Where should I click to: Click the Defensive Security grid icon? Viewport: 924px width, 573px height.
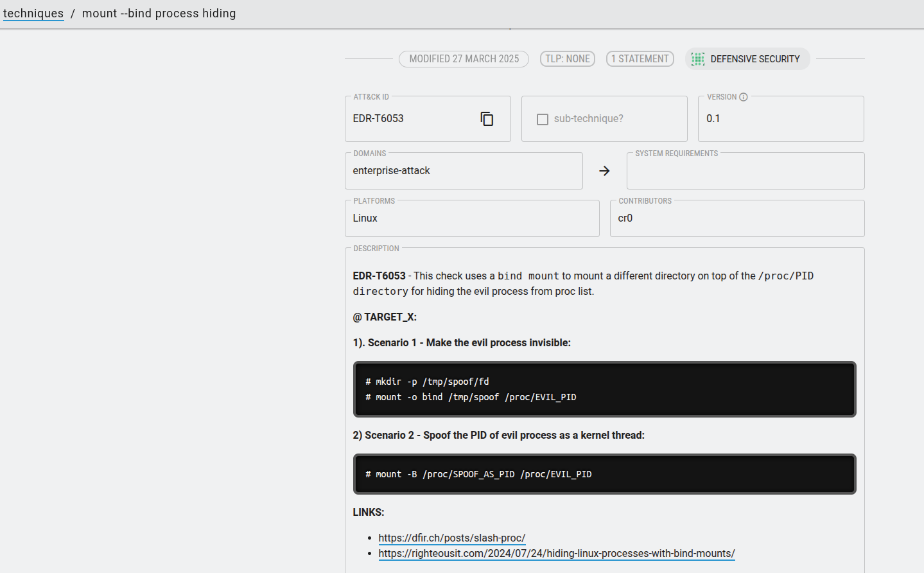pos(698,59)
